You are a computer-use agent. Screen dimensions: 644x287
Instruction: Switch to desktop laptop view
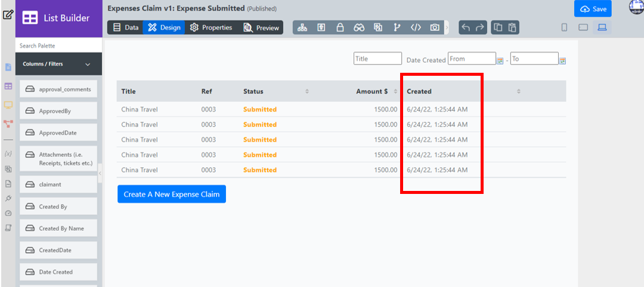coord(602,27)
